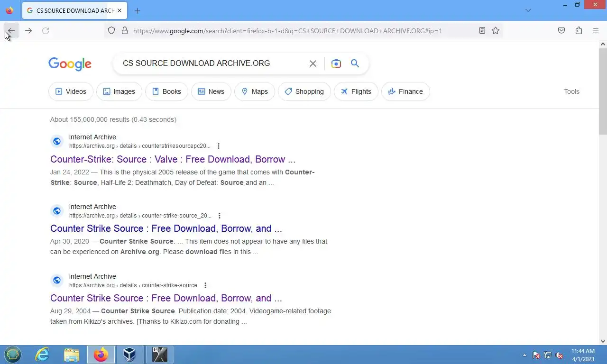The width and height of the screenshot is (607, 364).
Task: Open three-dot menu for counter-strike-source_20 result
Action: pyautogui.click(x=219, y=216)
